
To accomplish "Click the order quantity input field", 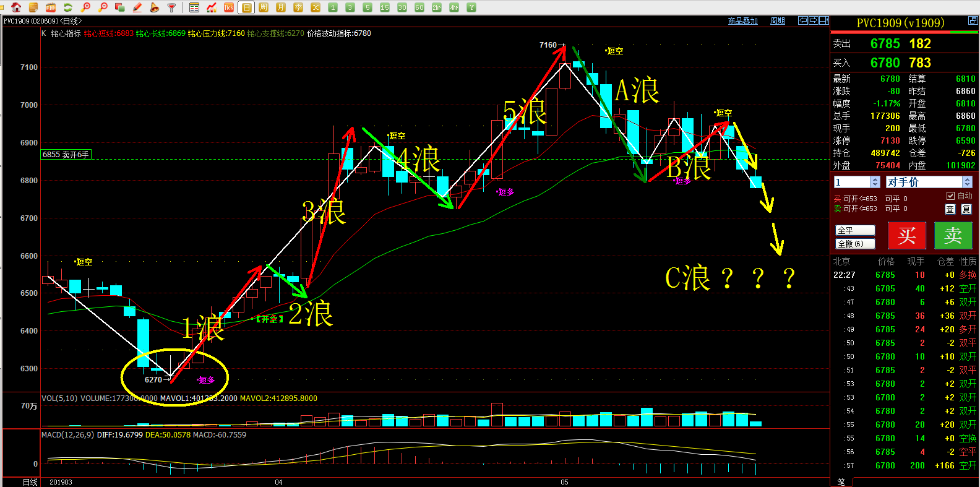I will (x=851, y=182).
